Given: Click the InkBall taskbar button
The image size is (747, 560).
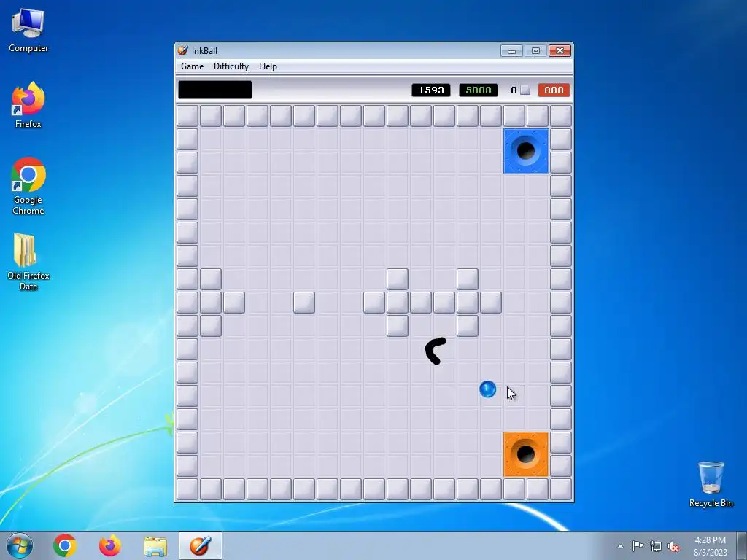Looking at the screenshot, I should point(201,545).
